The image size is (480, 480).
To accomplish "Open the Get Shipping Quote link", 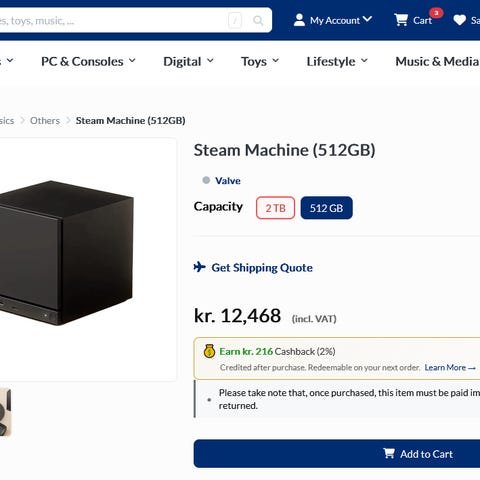I will click(262, 268).
